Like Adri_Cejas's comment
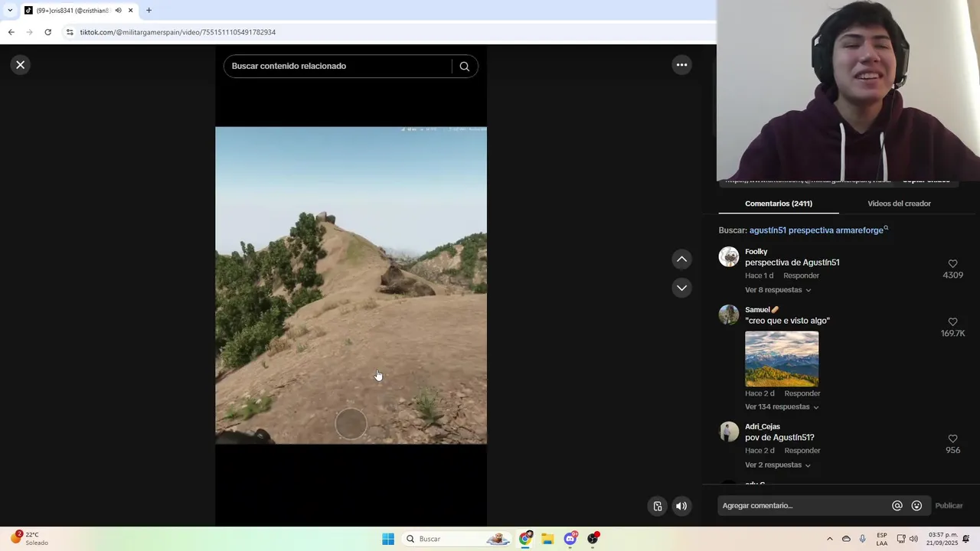Image resolution: width=980 pixels, height=551 pixels. point(952,439)
